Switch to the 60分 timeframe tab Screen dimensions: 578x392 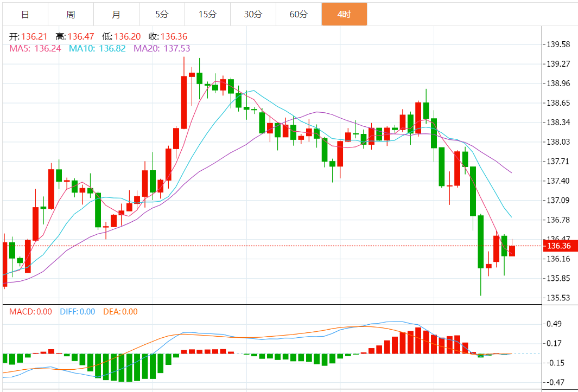click(298, 15)
